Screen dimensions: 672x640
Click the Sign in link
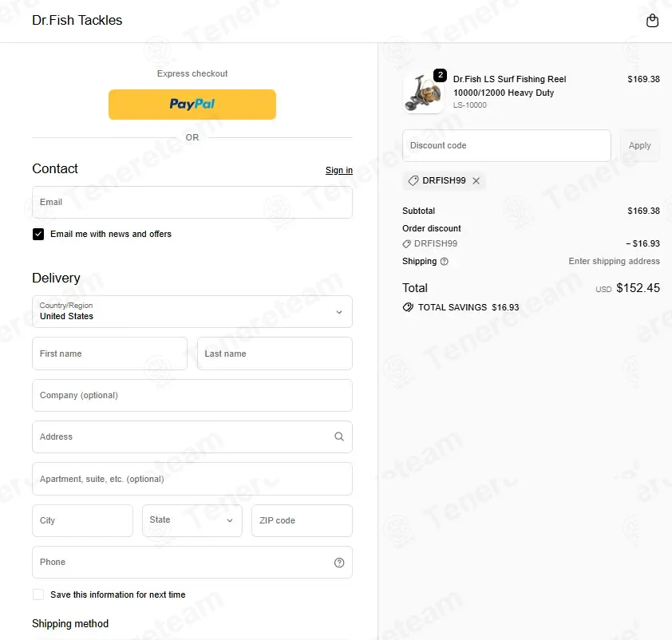(339, 170)
